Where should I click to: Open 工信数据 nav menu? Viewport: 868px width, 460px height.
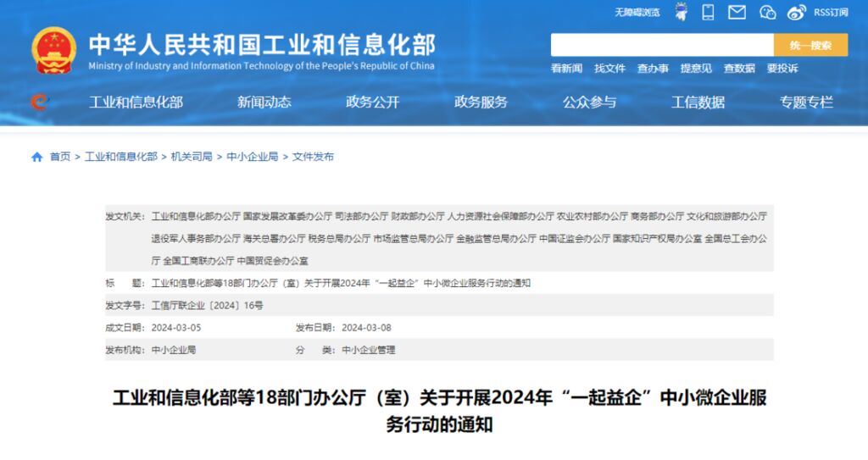[698, 102]
